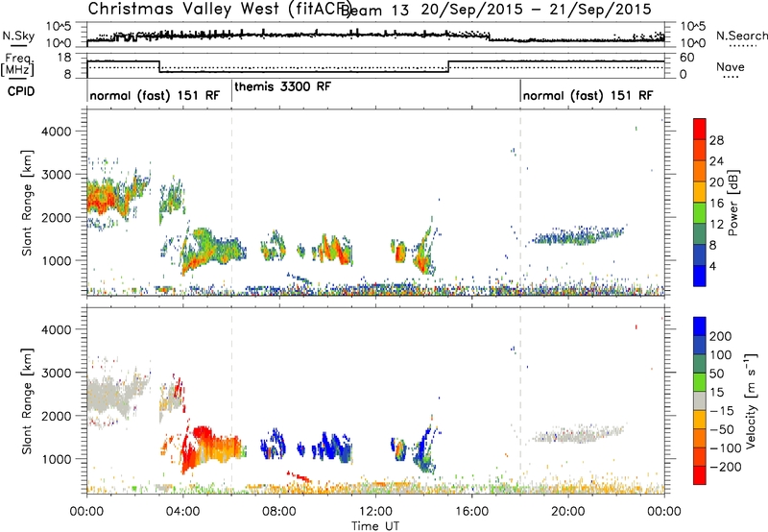
Task: Click the 200 tick label on Velocity colorbar
Action: click(721, 336)
